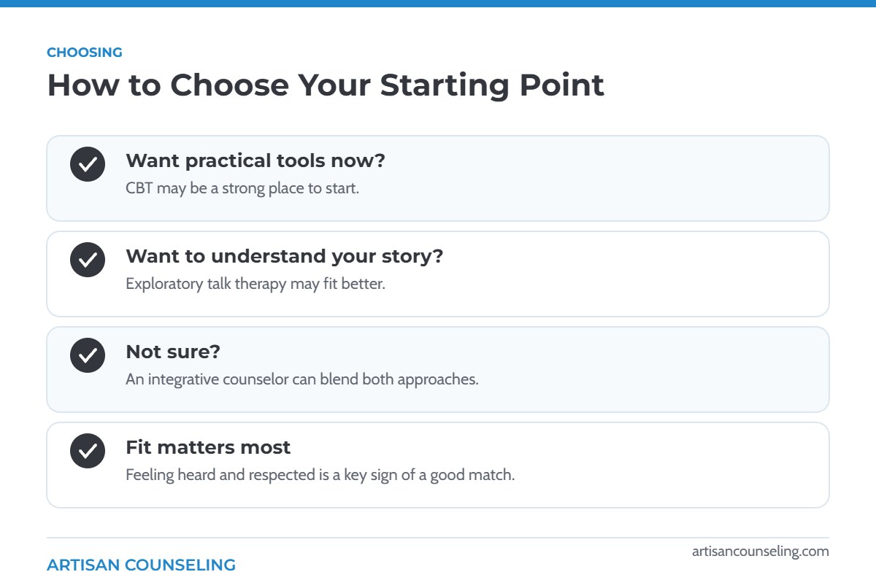The width and height of the screenshot is (876, 588).
Task: Click 'Exploratory talk therapy may fit better.' text
Action: point(255,284)
